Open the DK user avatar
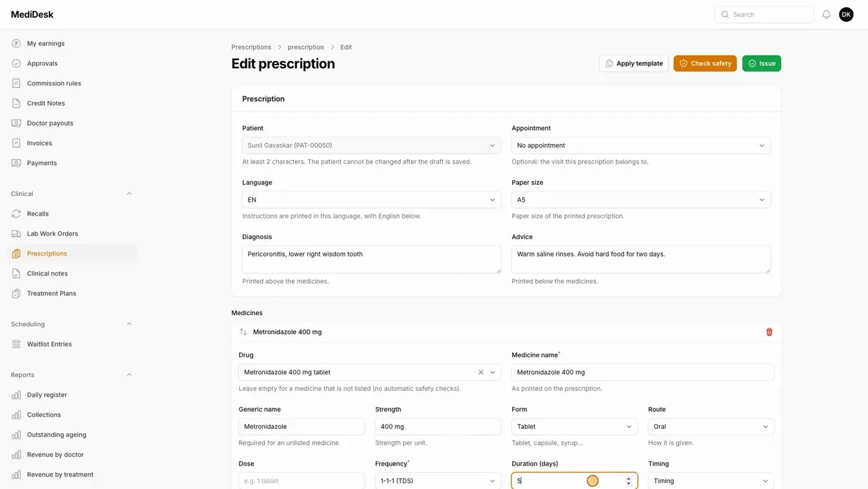 (846, 14)
